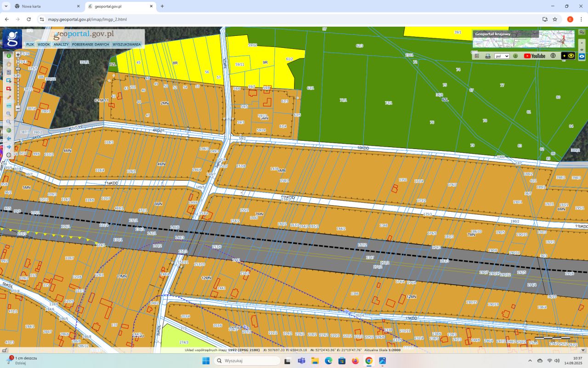Go to next map view arrow
This screenshot has width=588, height=368.
[x=9, y=147]
